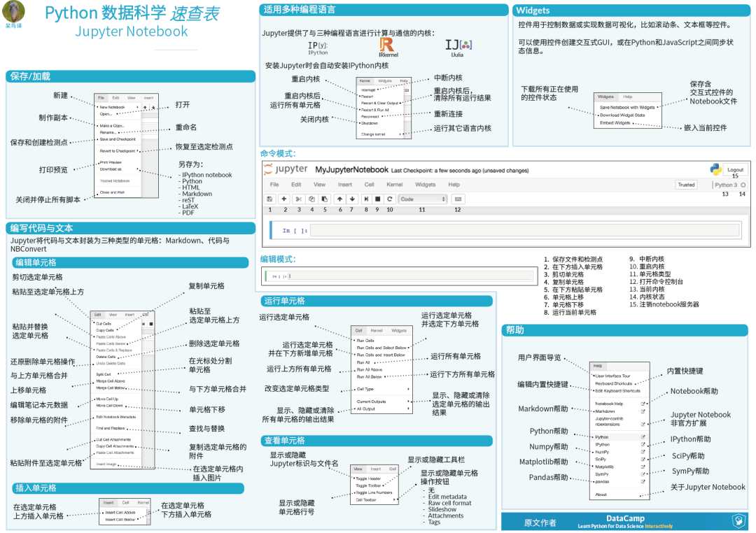Toggle Header in the View menu screenshot
Image resolution: width=756 pixels, height=533 pixels.
point(368,478)
